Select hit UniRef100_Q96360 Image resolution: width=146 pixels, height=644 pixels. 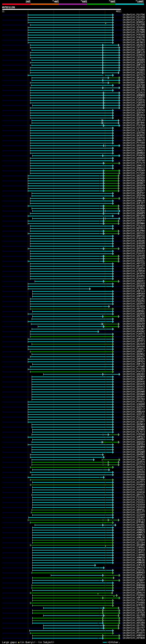(134, 374)
